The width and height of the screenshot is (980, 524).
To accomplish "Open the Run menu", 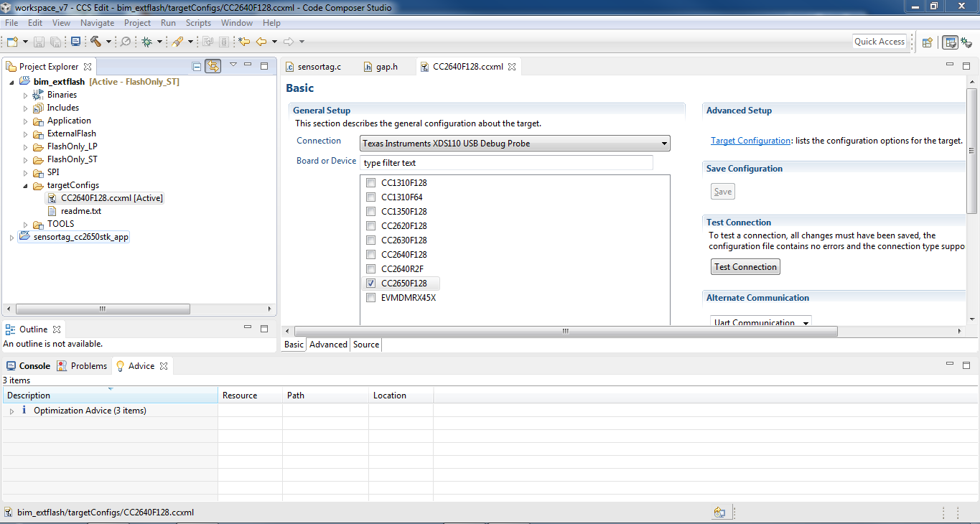I will (x=168, y=23).
